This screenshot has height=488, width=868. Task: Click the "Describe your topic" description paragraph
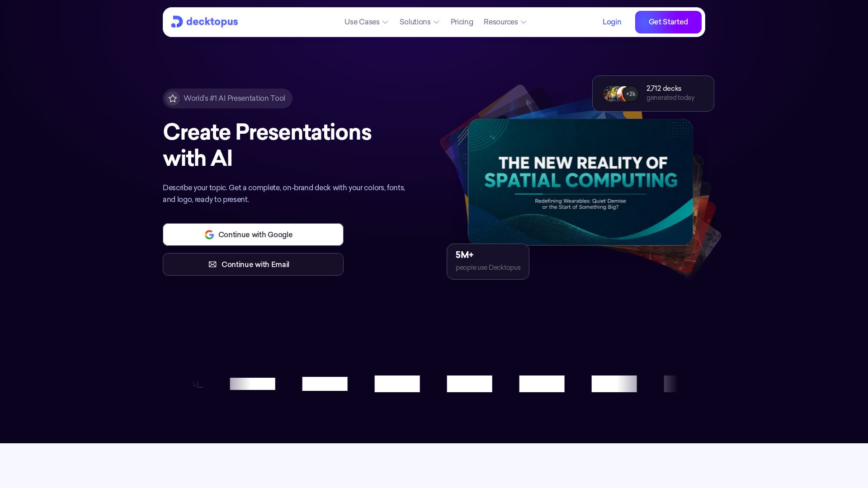(284, 193)
